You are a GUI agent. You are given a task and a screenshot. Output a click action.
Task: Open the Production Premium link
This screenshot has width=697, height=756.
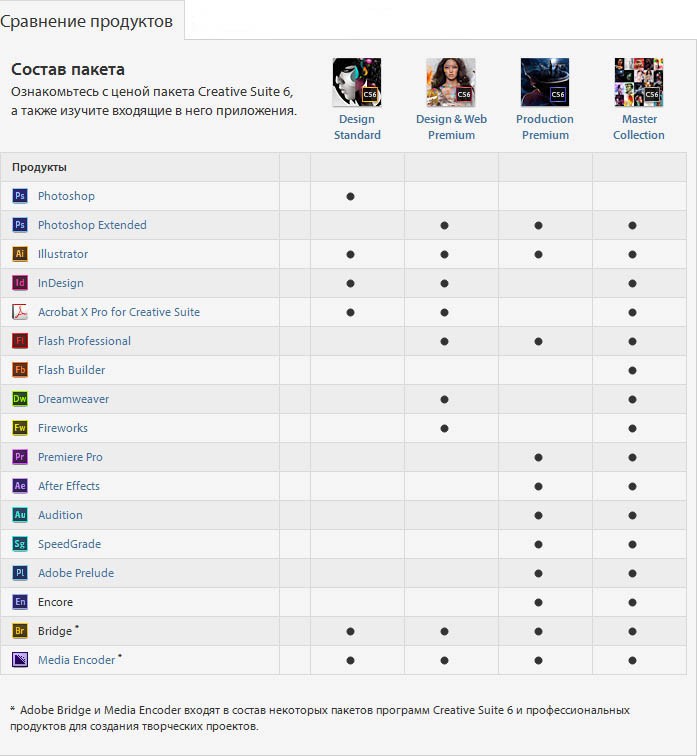[x=545, y=127]
